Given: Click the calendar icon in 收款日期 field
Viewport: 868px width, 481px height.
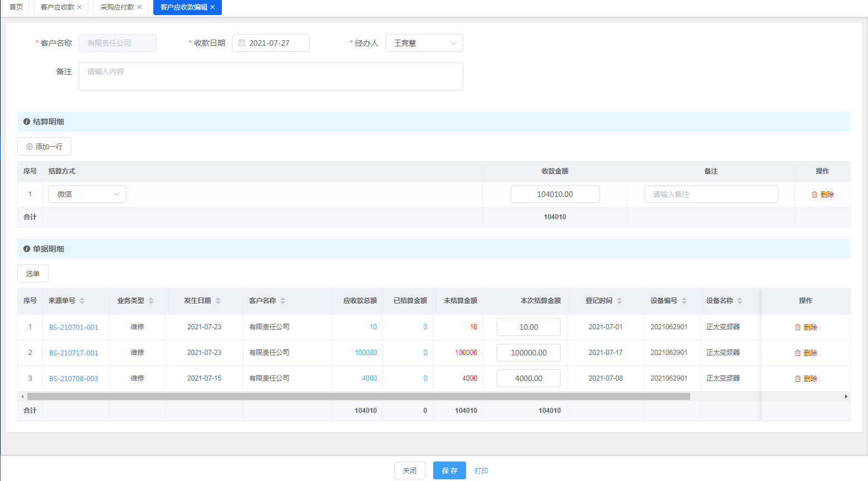Looking at the screenshot, I should [242, 43].
